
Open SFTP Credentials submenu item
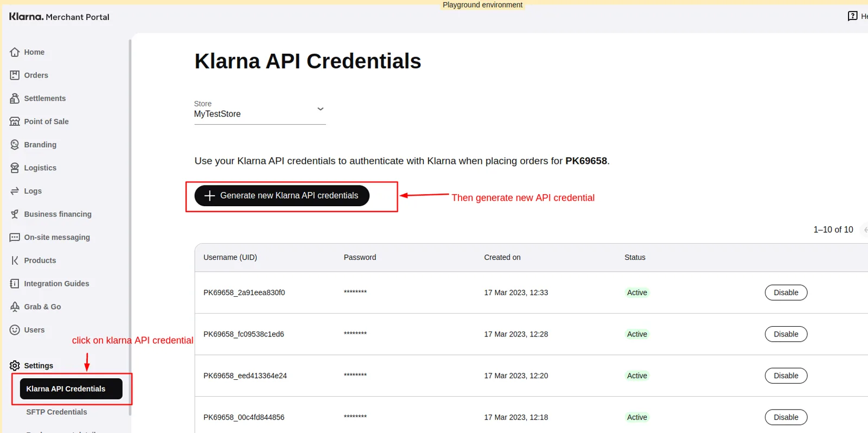[56, 412]
